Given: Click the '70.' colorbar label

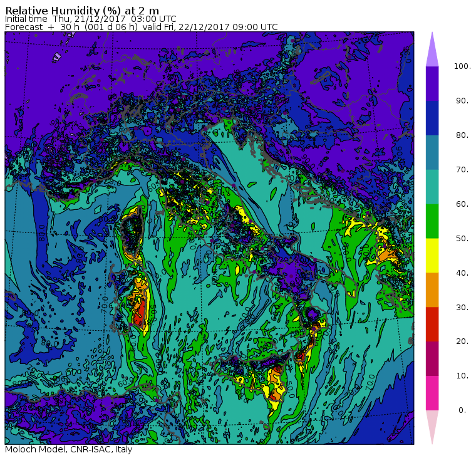Looking at the screenshot, I should point(462,169).
